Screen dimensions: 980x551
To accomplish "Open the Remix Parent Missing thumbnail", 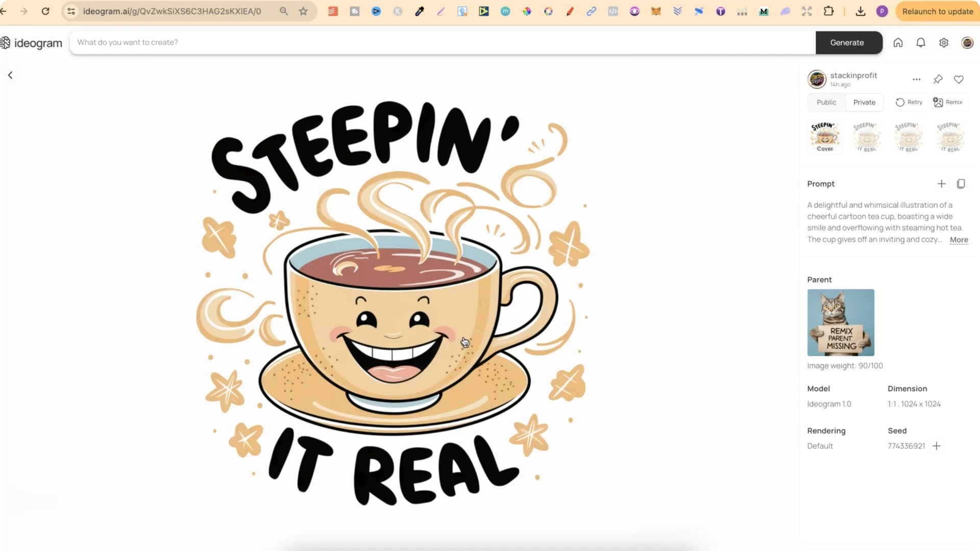I will (x=841, y=322).
